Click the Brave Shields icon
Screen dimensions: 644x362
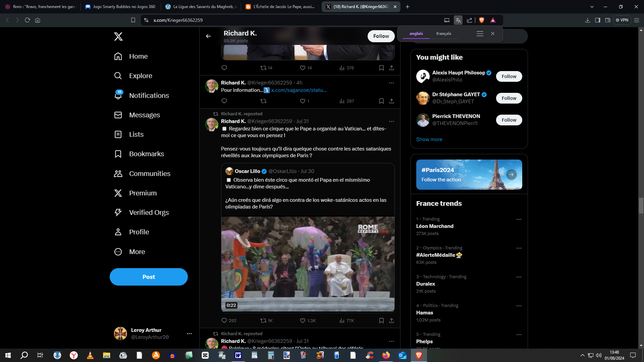tap(482, 20)
